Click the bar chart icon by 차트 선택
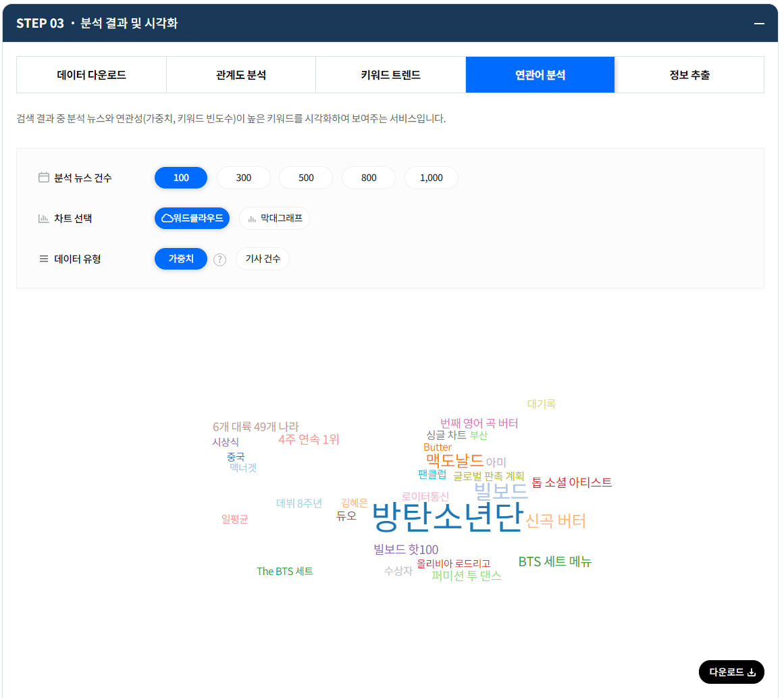784x698 pixels. pos(43,218)
